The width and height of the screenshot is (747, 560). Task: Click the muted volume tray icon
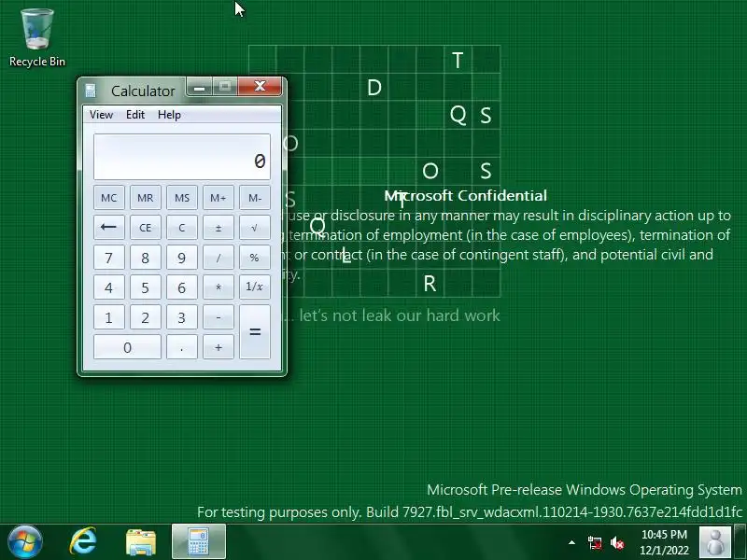(617, 543)
